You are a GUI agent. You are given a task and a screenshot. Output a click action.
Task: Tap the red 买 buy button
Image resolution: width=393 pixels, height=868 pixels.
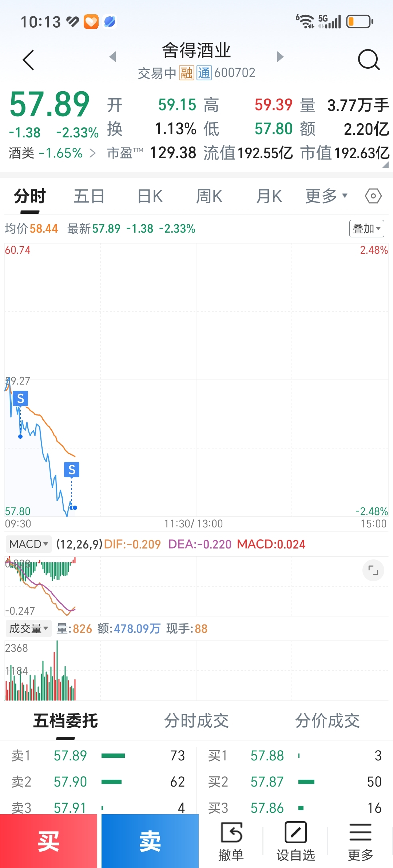(48, 841)
